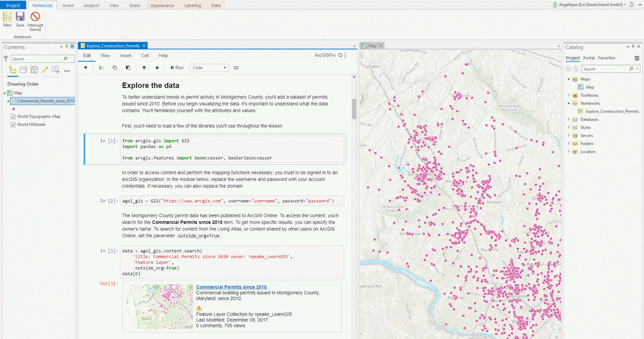Select List By Editing pencil icon
644x339 pixels.
[x=45, y=70]
